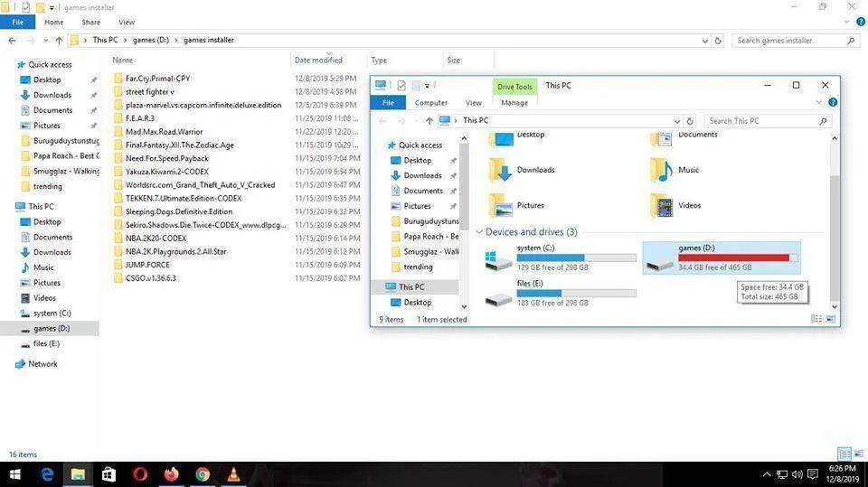Go up one level in games installer window
Screen dimensions: 868x487
click(x=60, y=41)
